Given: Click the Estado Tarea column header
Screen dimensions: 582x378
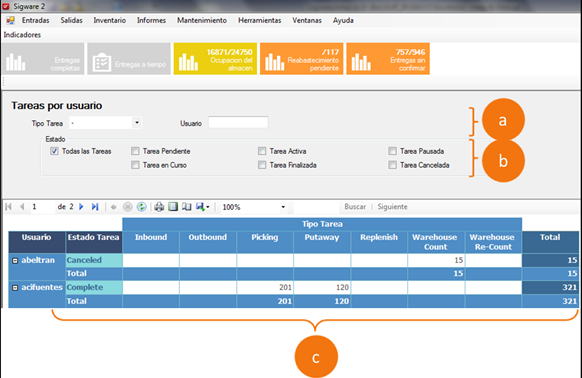Looking at the screenshot, I should click(x=94, y=242).
